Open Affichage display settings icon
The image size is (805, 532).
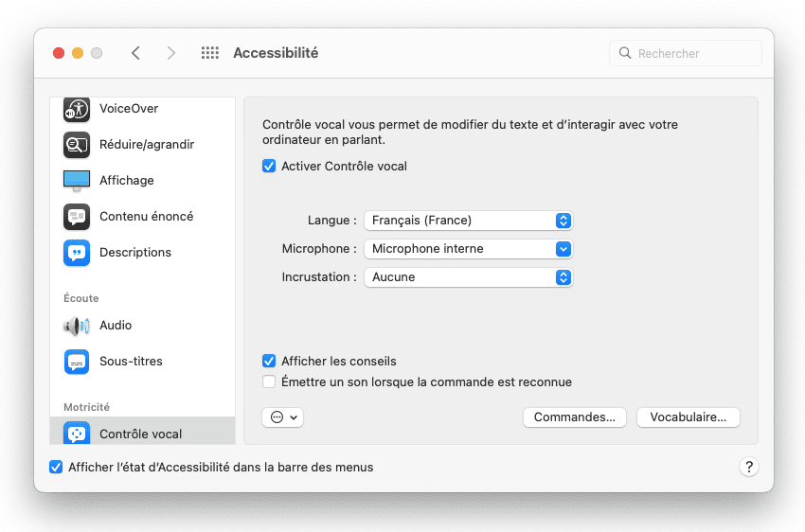(77, 180)
